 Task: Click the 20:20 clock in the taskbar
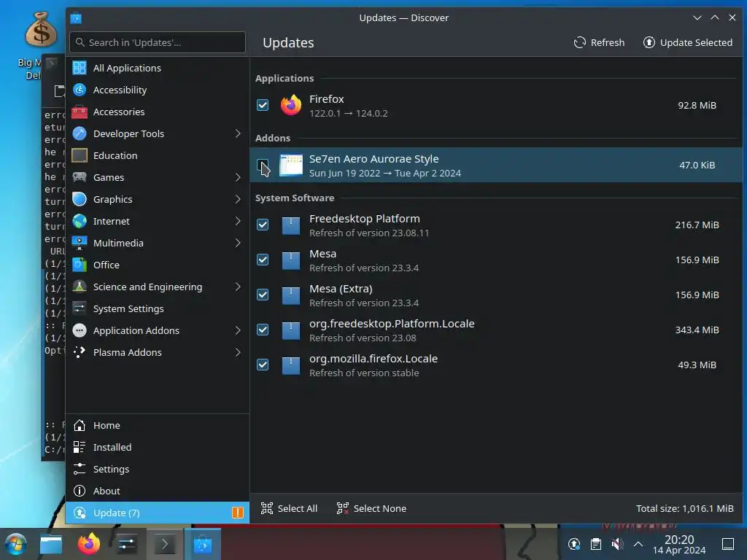click(x=679, y=544)
